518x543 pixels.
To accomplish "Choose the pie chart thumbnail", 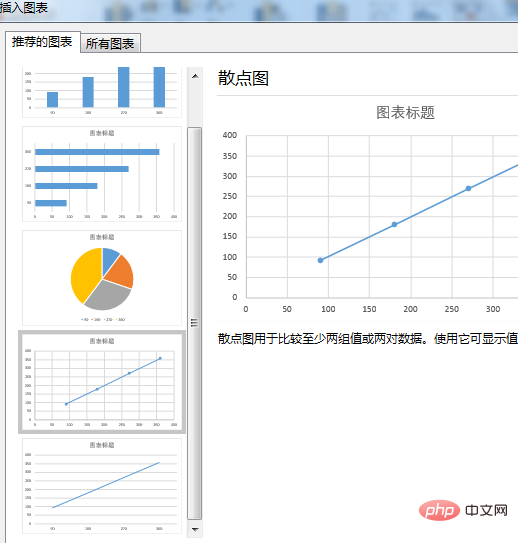I will pos(102,278).
